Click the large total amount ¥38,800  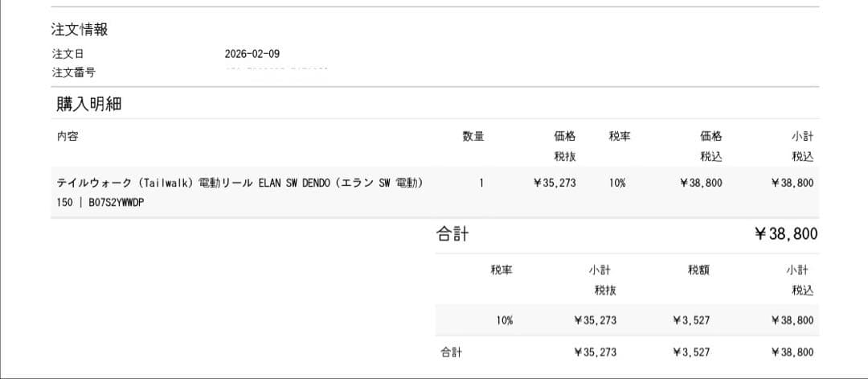click(x=785, y=234)
